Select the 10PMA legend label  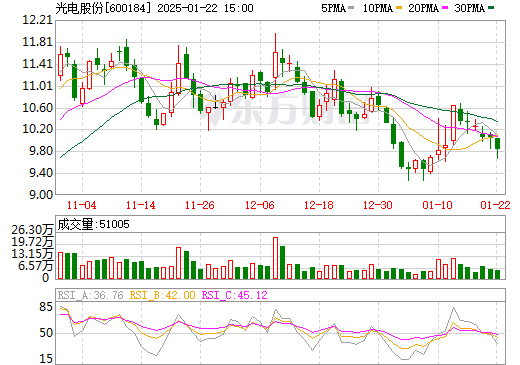(x=378, y=8)
